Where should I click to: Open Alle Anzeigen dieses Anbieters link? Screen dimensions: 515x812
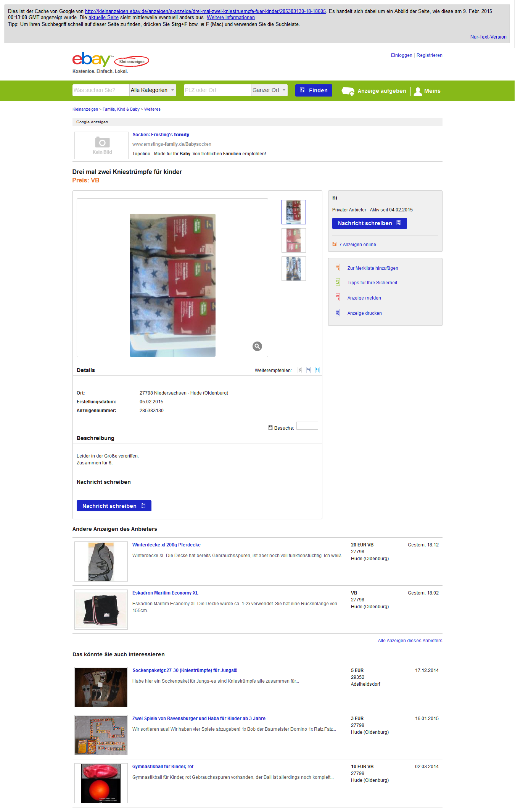tap(410, 641)
